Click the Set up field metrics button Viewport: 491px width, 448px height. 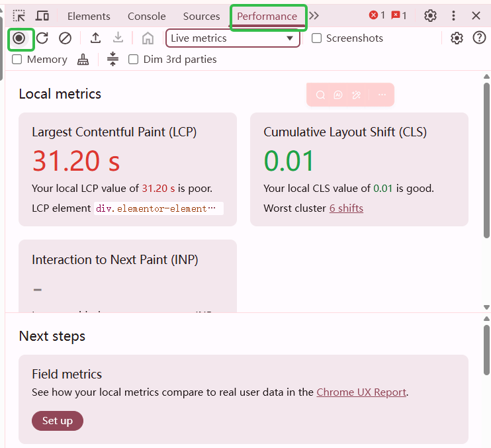(58, 421)
